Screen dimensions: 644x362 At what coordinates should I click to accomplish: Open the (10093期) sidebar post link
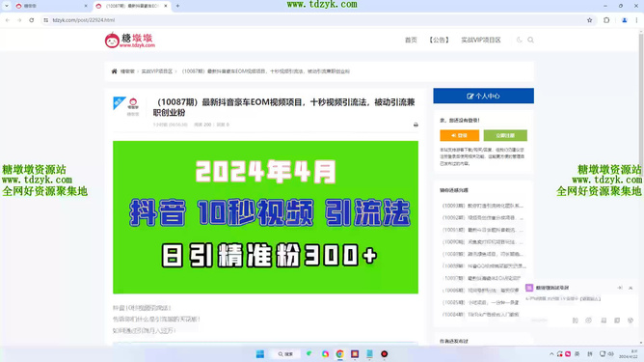tap(483, 206)
